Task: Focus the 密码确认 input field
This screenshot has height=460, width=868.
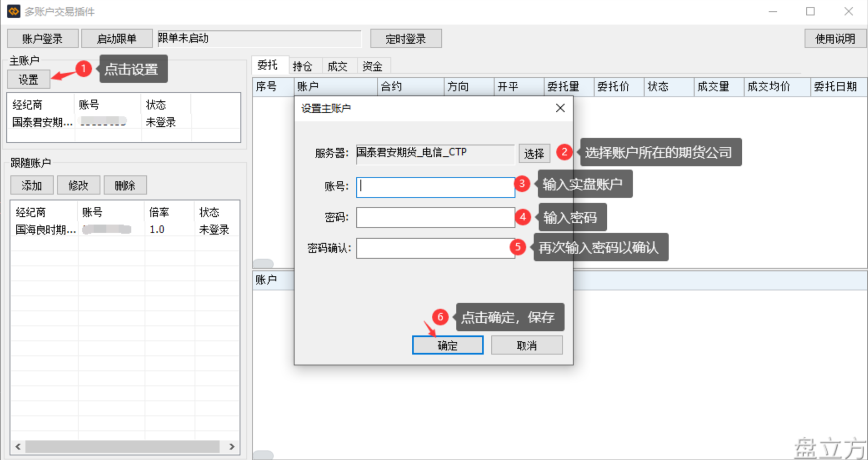Action: [435, 248]
